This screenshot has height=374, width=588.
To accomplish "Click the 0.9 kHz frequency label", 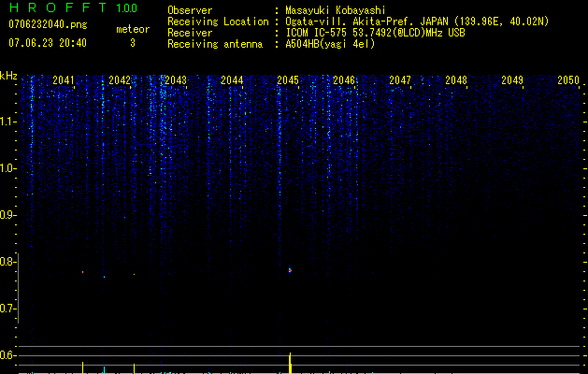I will click(7, 215).
